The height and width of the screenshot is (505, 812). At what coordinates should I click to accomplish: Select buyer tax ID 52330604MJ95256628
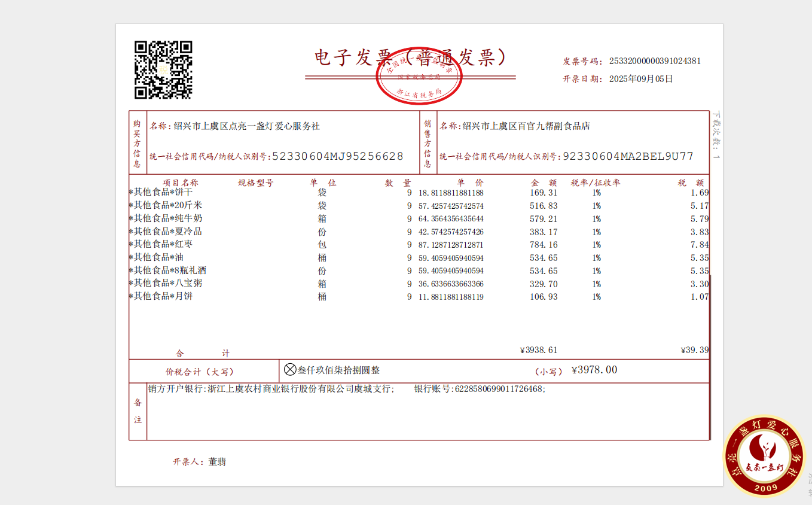(x=338, y=156)
